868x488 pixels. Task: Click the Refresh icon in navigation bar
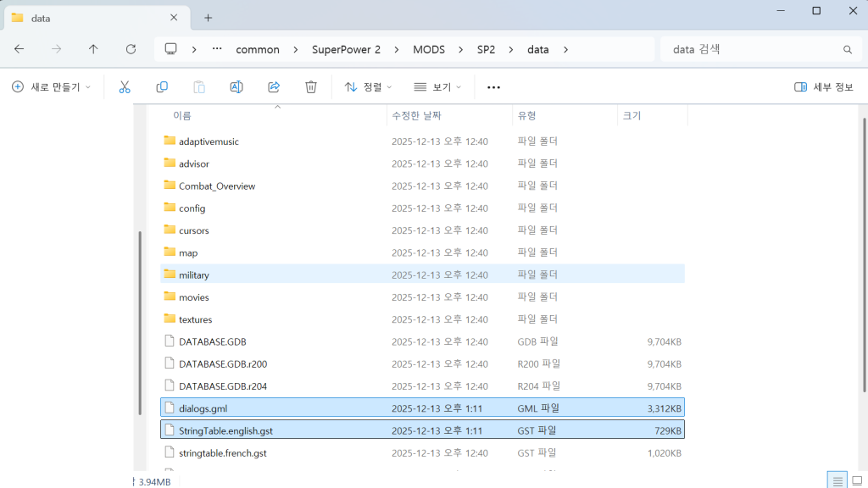tap(131, 49)
